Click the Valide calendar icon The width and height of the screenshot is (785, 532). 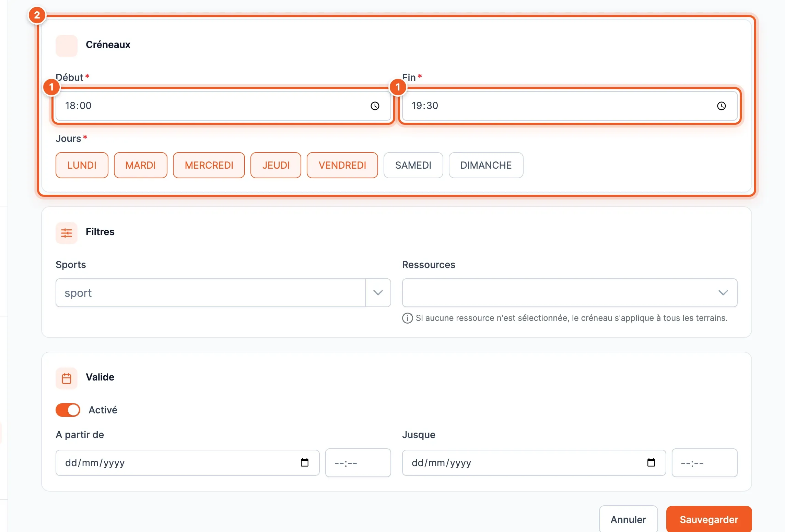(67, 378)
